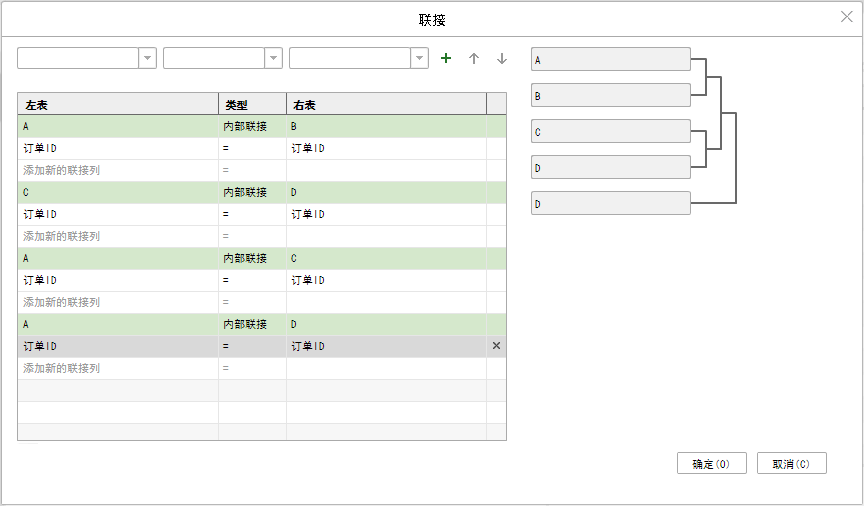Select table B box in join diagram
This screenshot has height=506, width=864.
tap(610, 96)
